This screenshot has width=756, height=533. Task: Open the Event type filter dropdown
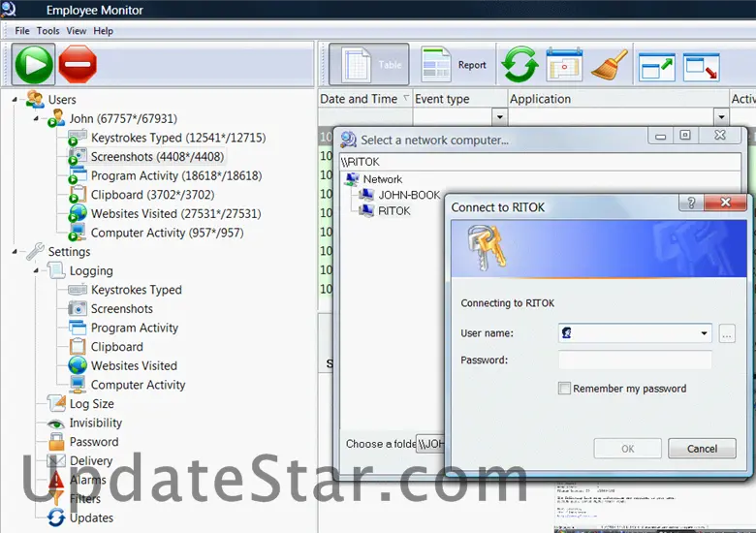[x=500, y=116]
